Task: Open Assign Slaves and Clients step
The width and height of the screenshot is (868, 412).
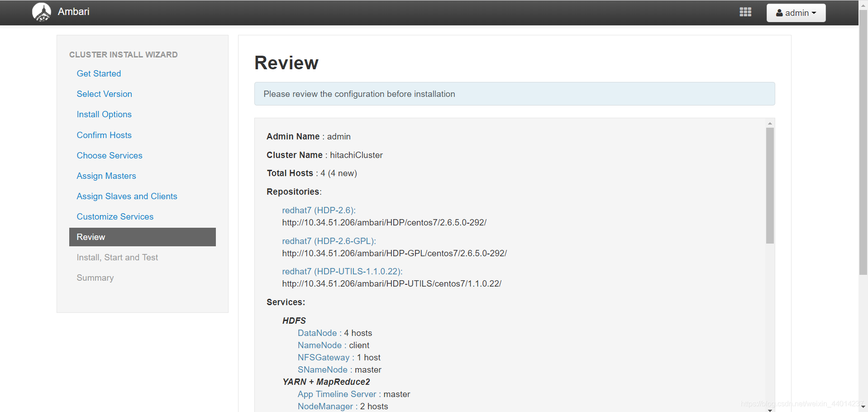Action: [x=127, y=196]
